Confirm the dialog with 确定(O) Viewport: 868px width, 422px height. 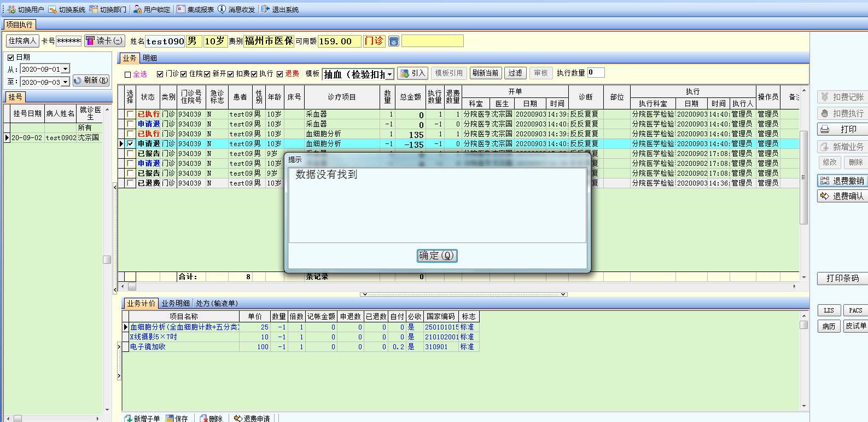click(x=437, y=256)
